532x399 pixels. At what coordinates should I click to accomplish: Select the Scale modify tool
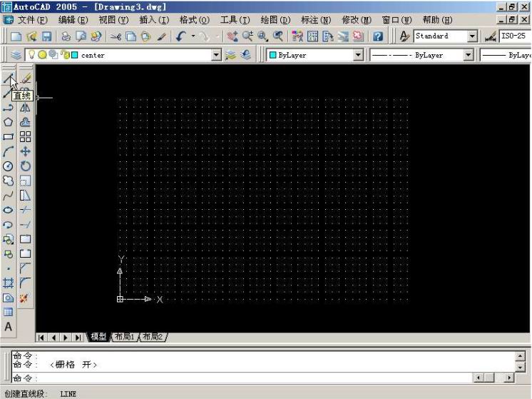(25, 181)
